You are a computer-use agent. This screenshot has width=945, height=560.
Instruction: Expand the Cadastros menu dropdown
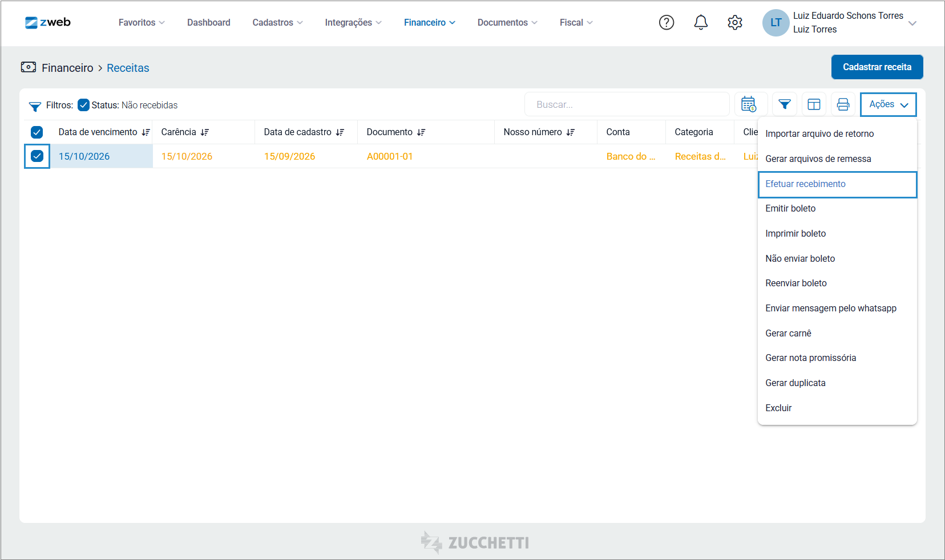277,22
